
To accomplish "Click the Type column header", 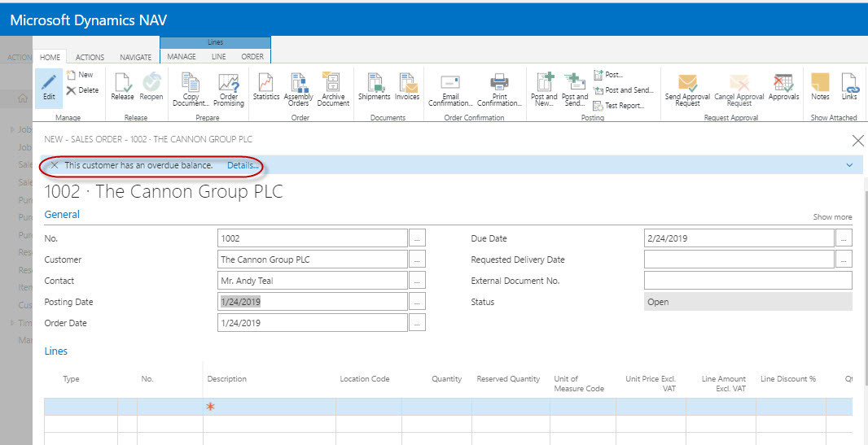I will pyautogui.click(x=72, y=379).
